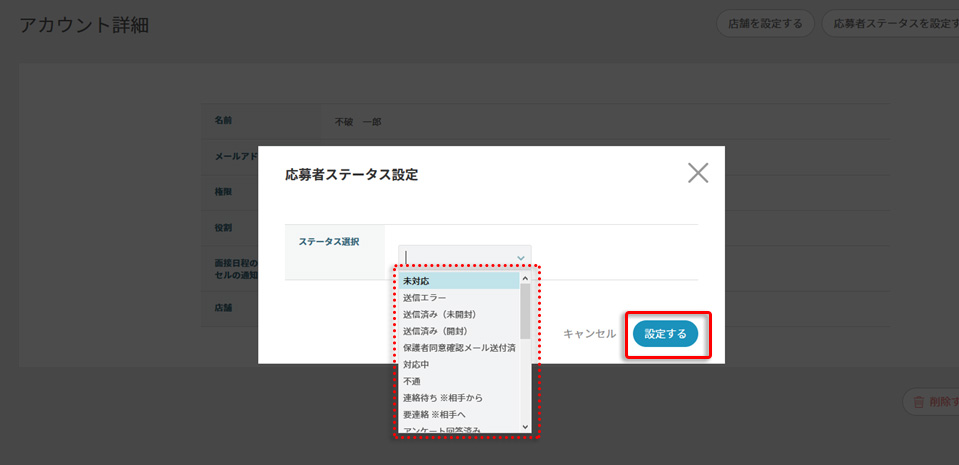Close the 応募者ステータス設定 dialog with X
The width and height of the screenshot is (959, 465).
698,173
